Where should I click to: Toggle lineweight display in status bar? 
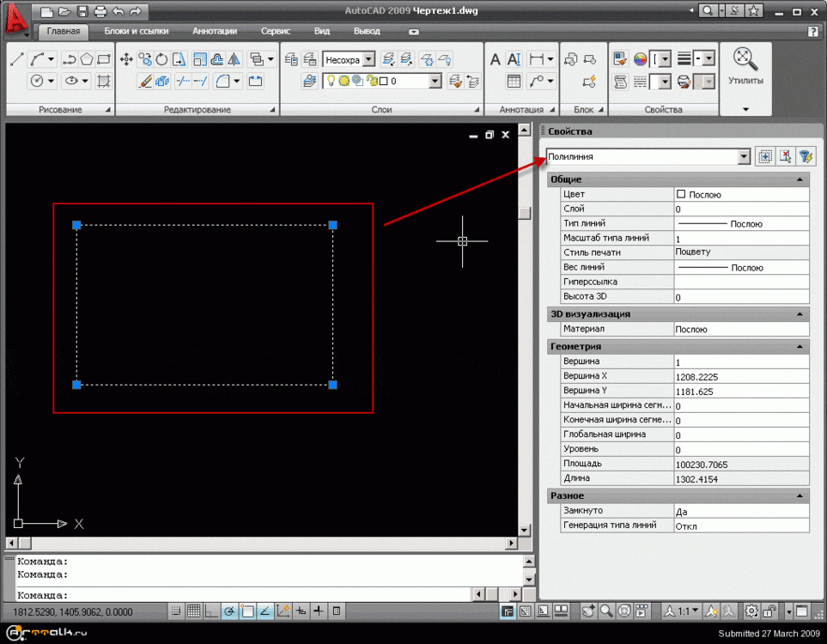point(319,611)
